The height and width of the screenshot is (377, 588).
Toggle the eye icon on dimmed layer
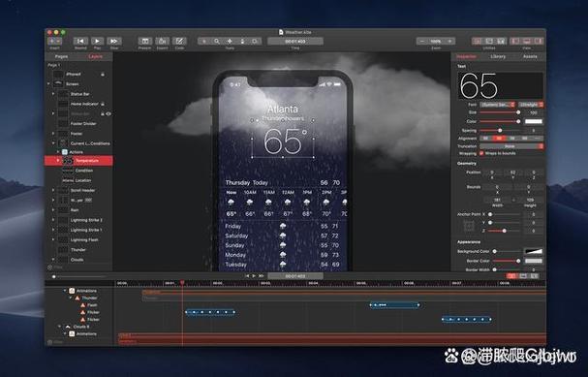tap(108, 113)
